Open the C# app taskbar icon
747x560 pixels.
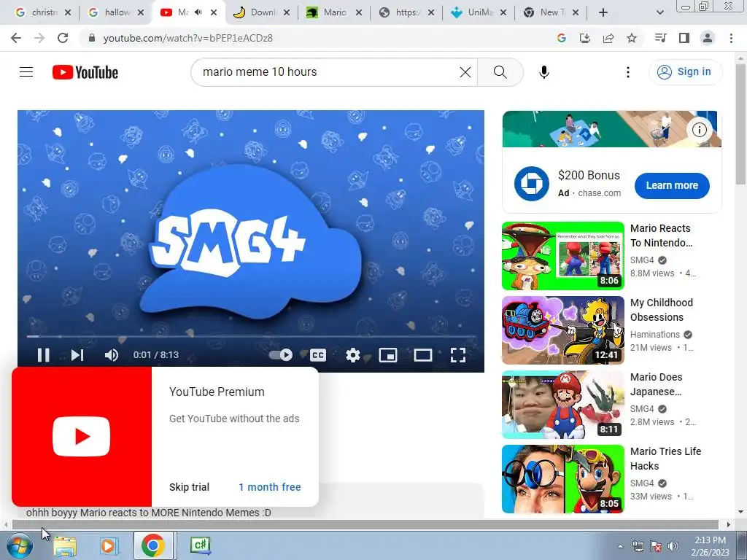point(200,545)
